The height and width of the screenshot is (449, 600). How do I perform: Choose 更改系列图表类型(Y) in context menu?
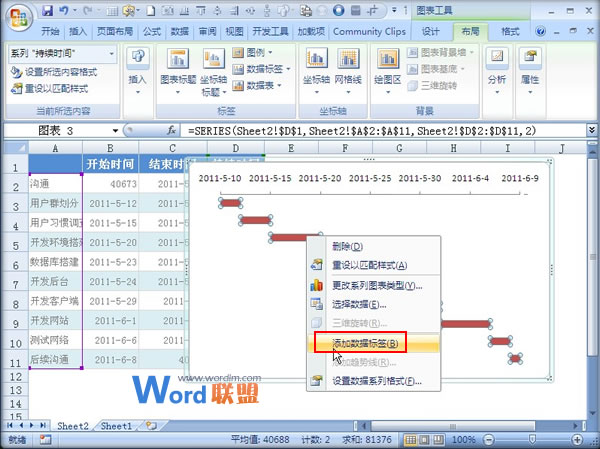[374, 286]
